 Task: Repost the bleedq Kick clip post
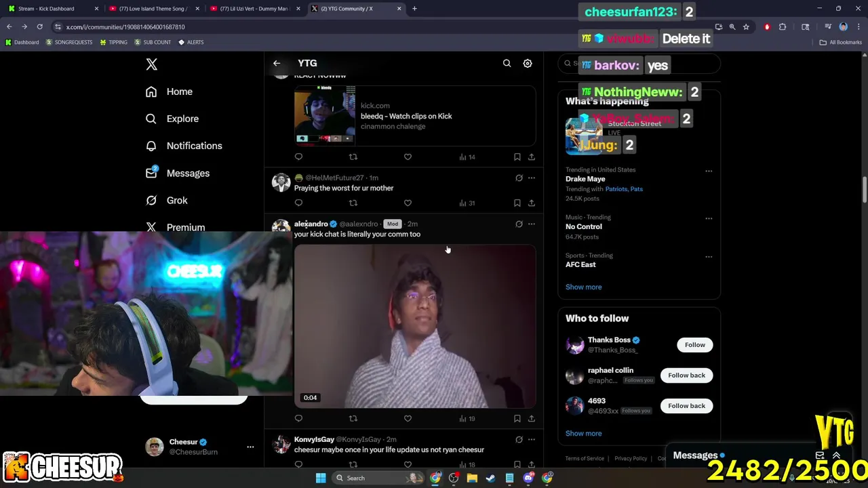tap(353, 157)
